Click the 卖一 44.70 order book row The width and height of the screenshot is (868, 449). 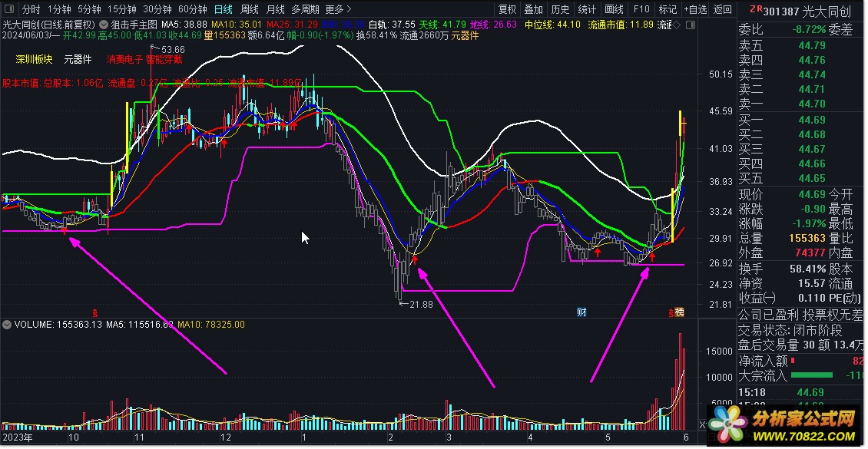[800, 104]
